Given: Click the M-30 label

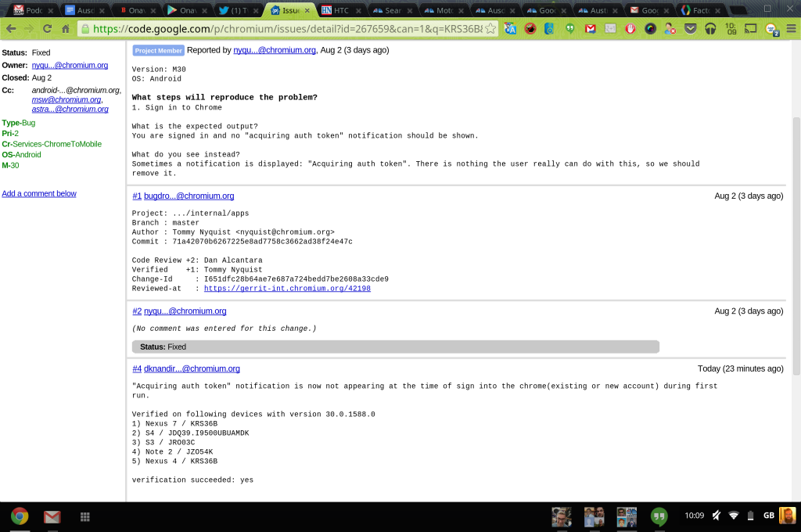Looking at the screenshot, I should click(x=10, y=166).
